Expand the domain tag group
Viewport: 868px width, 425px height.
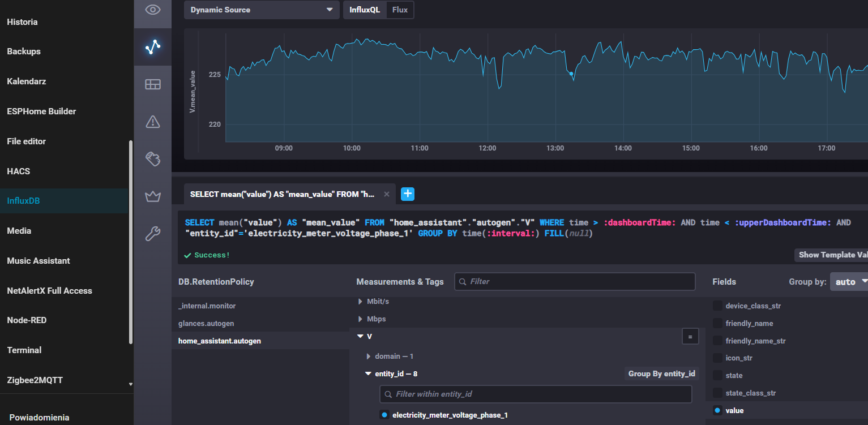(369, 357)
